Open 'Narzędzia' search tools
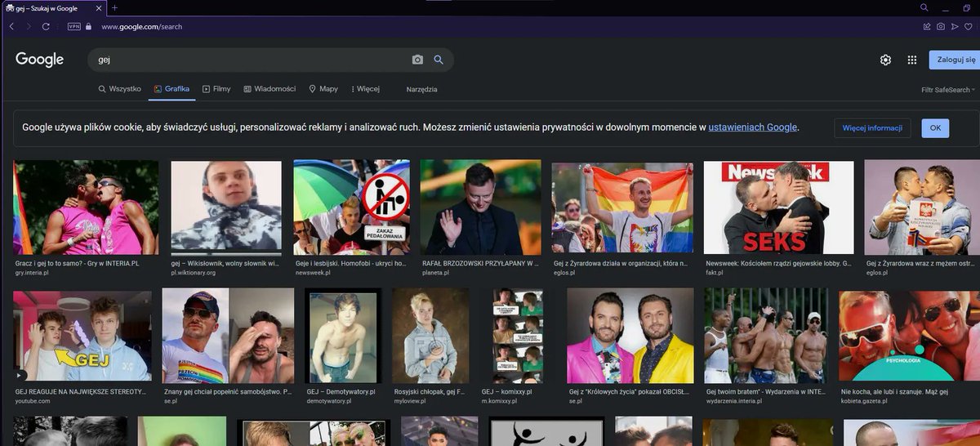This screenshot has width=980, height=446. coord(422,89)
